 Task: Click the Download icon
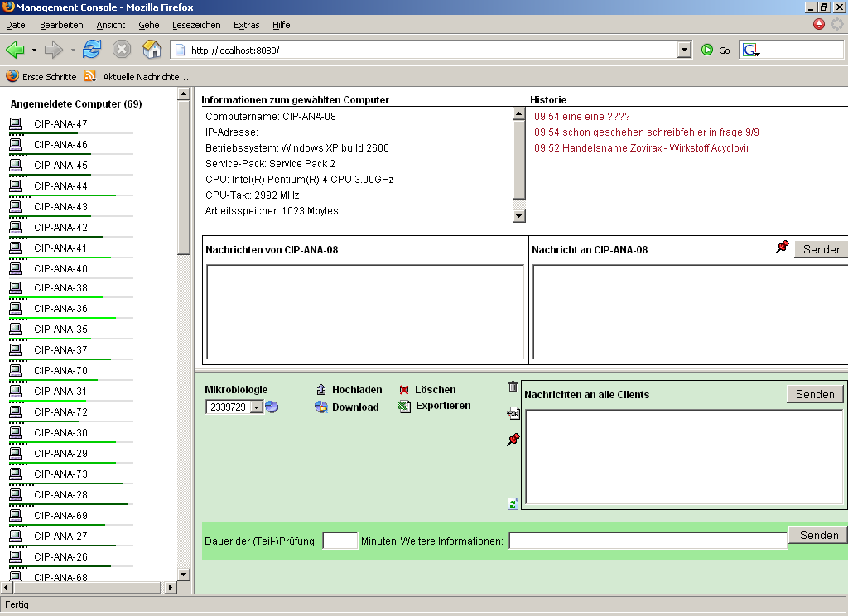[x=321, y=407]
